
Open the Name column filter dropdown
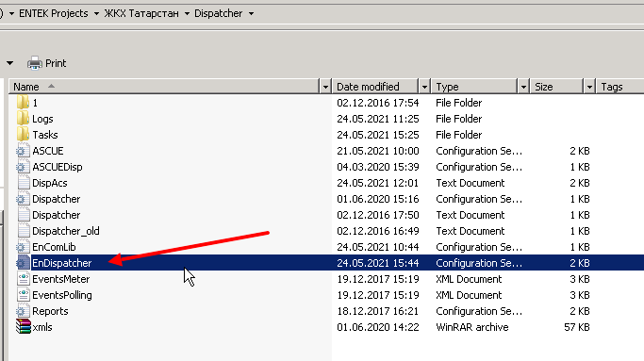click(325, 87)
